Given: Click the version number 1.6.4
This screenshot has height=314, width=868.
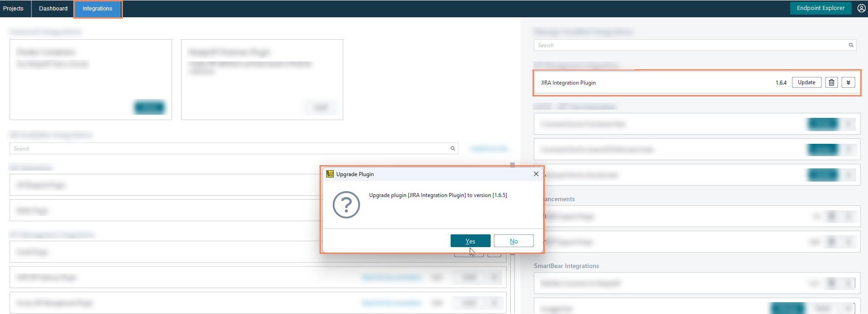Looking at the screenshot, I should click(x=781, y=83).
